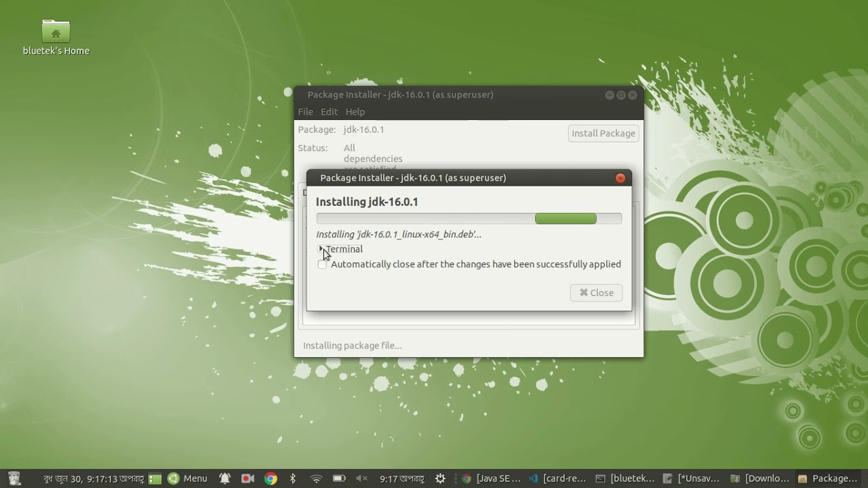868x488 pixels.
Task: Open the settings gear icon in panel
Action: pos(440,479)
